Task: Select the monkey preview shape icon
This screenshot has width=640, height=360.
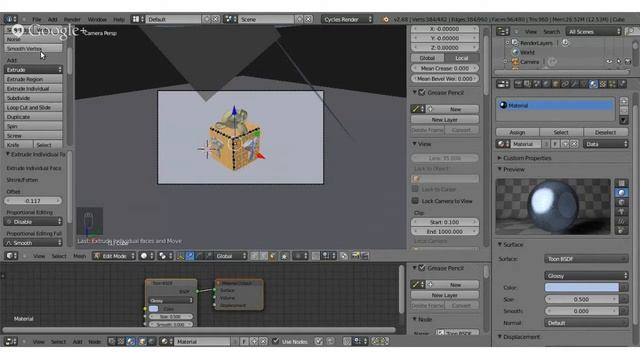Action: (x=621, y=211)
